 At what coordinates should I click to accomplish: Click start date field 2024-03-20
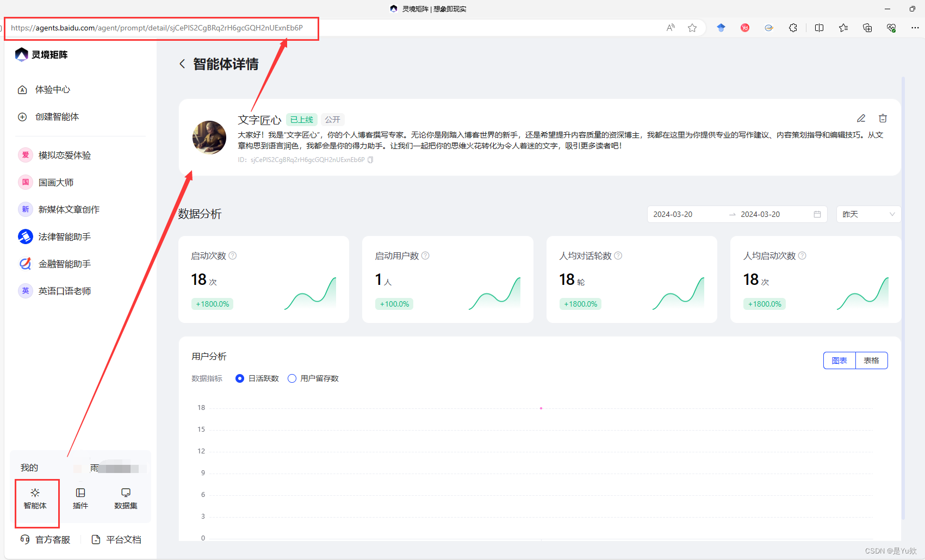click(673, 214)
